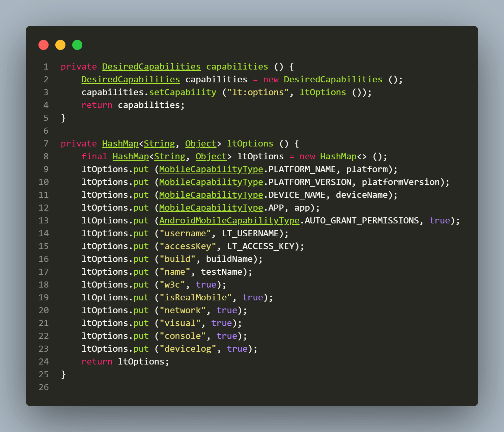Image resolution: width=504 pixels, height=432 pixels.
Task: Select the "username" string key
Action: click(185, 234)
